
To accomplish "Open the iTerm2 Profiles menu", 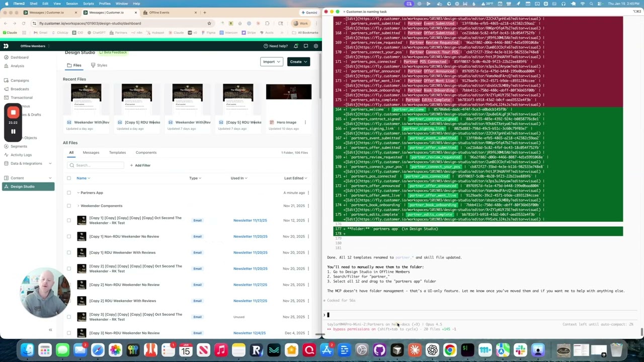I will coord(105,4).
